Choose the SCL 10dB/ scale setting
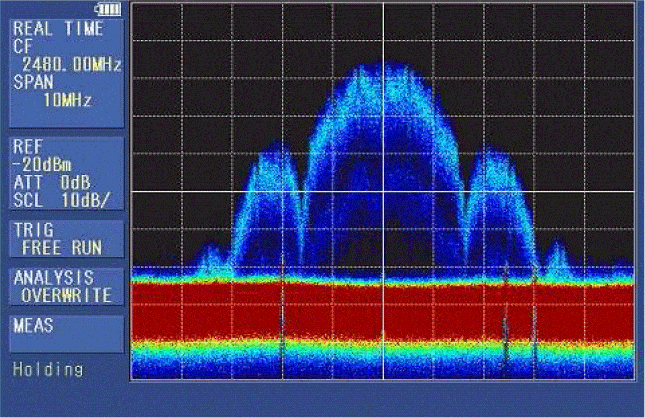The height and width of the screenshot is (418, 645). click(x=62, y=201)
